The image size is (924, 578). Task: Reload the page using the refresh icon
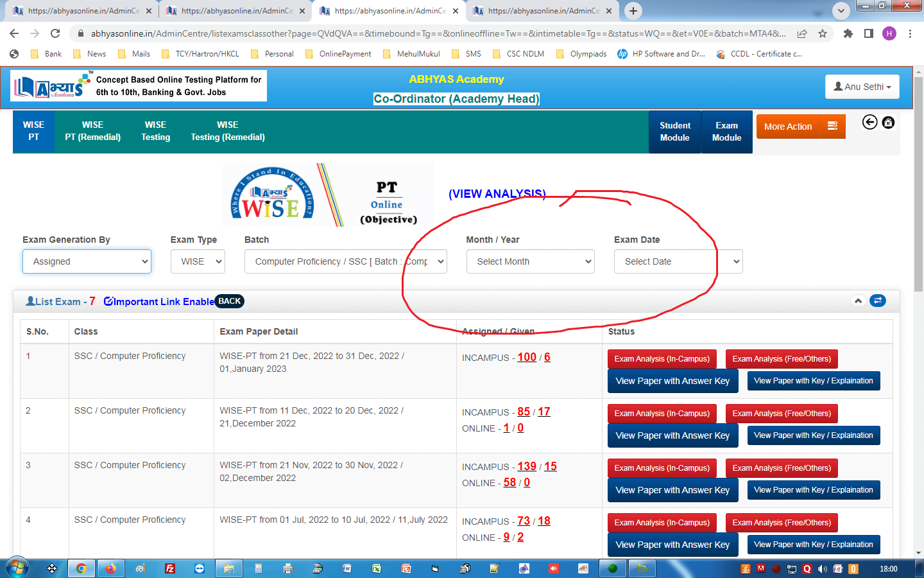click(55, 33)
